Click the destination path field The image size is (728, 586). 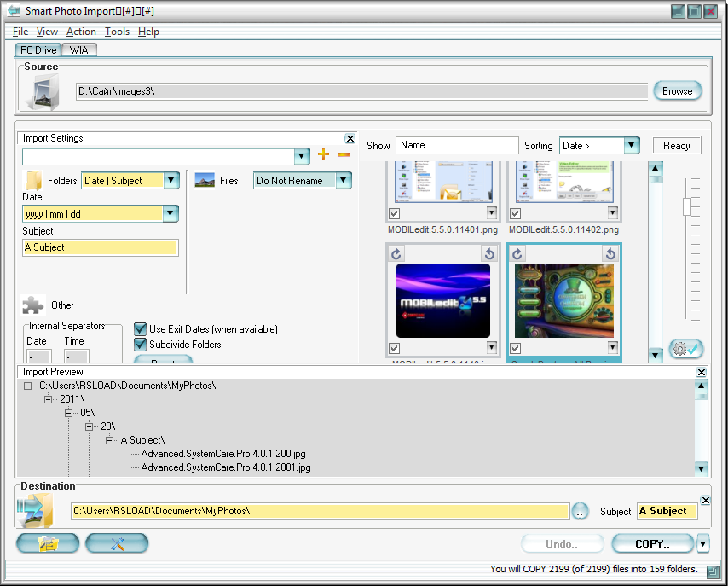[x=321, y=511]
